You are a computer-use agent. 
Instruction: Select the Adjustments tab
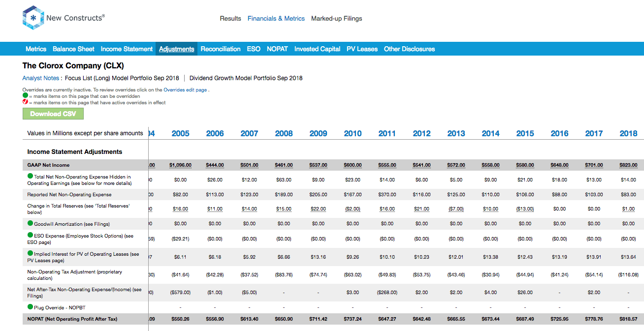(x=177, y=49)
